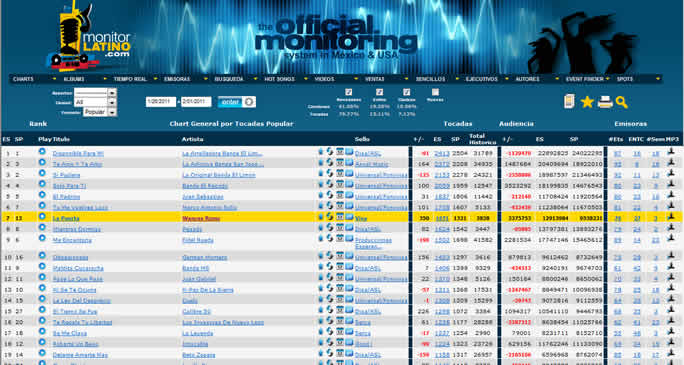Click the MP3 download icon in first row
Viewport: 684px width, 365px height.
click(671, 151)
